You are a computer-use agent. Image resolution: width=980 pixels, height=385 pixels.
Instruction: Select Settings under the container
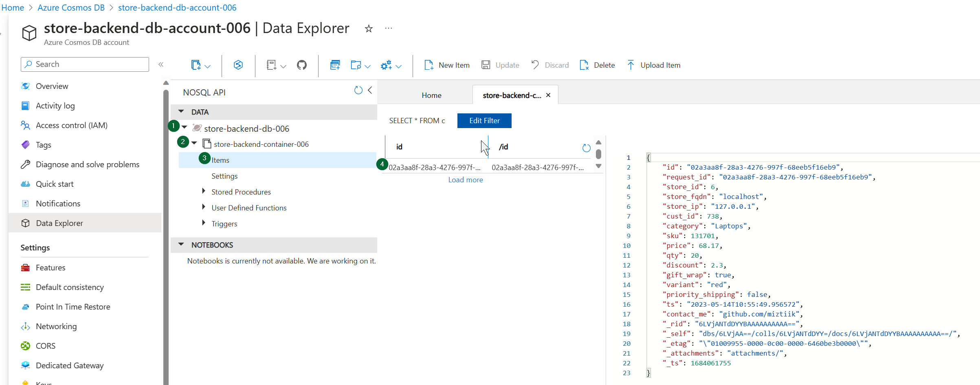click(224, 176)
